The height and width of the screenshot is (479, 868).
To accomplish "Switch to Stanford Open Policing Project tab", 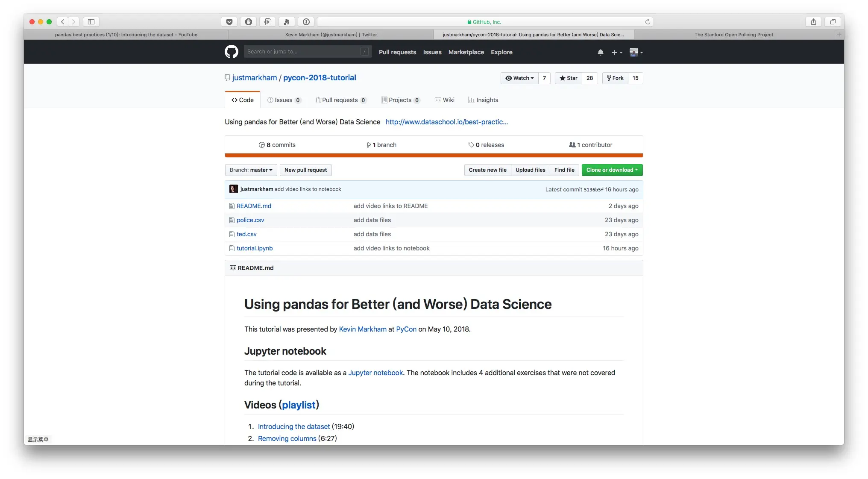I will coord(734,35).
